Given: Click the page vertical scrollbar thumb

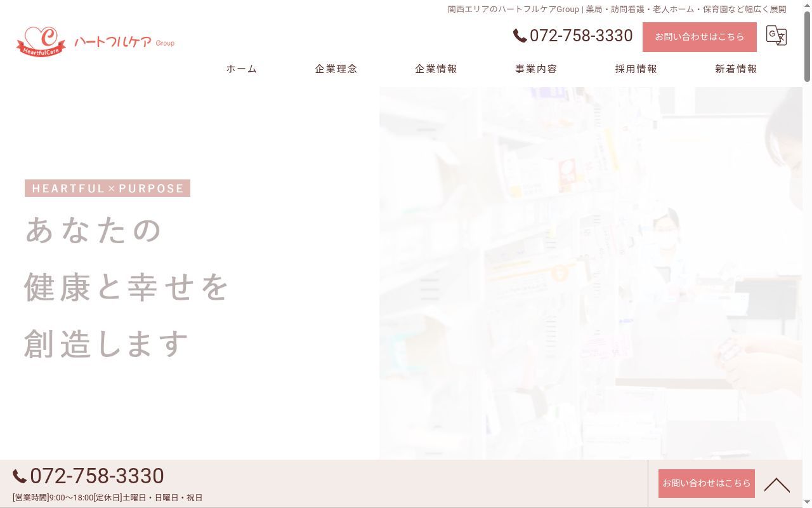Looking at the screenshot, I should click(x=807, y=46).
